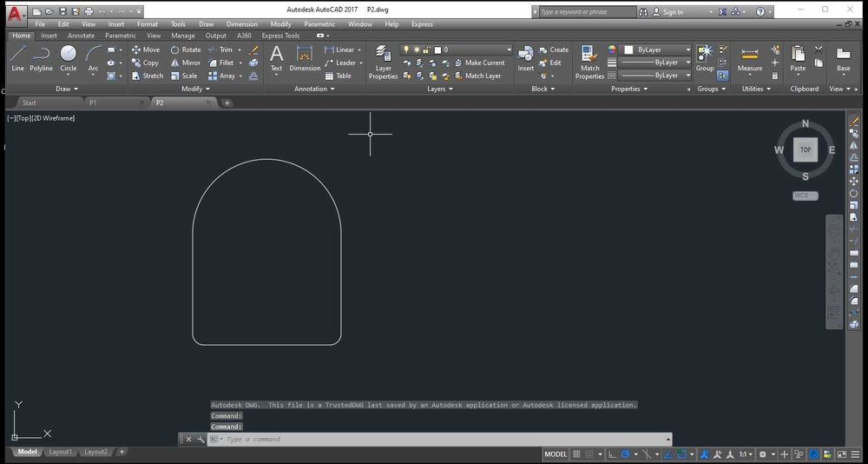Click the object color wheel icon
This screenshot has height=464, width=868.
click(x=612, y=50)
